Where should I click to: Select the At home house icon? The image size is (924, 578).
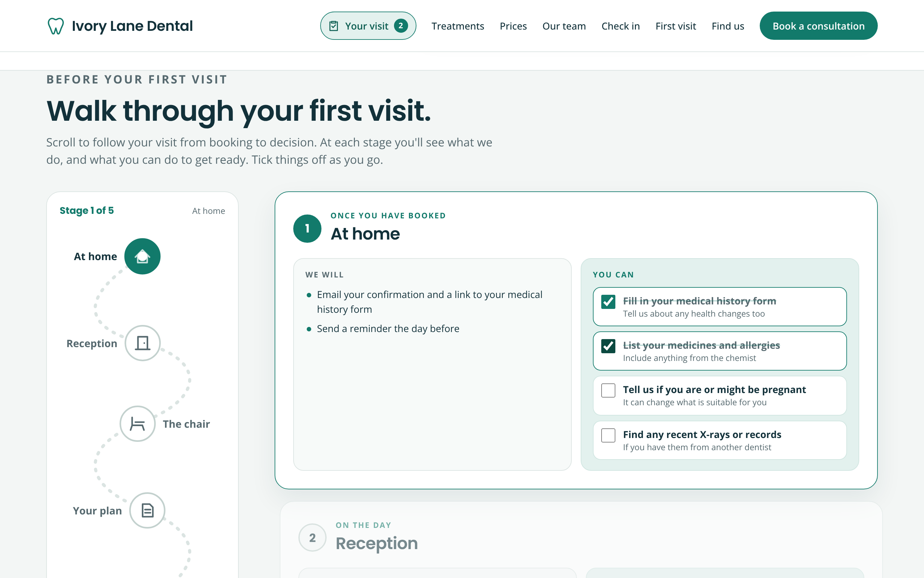click(x=142, y=257)
